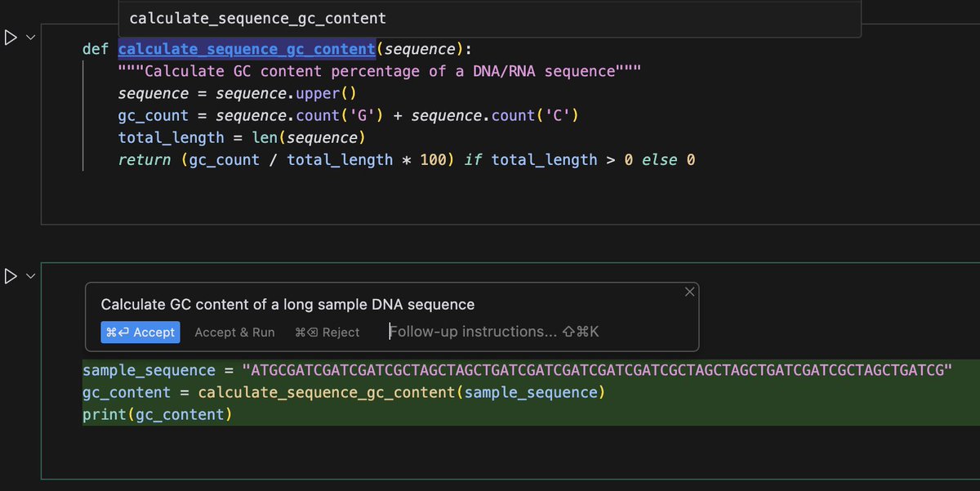Viewport: 980px width, 491px height.
Task: Click the line 'sequence = sequence.upper()'
Action: 238,93
